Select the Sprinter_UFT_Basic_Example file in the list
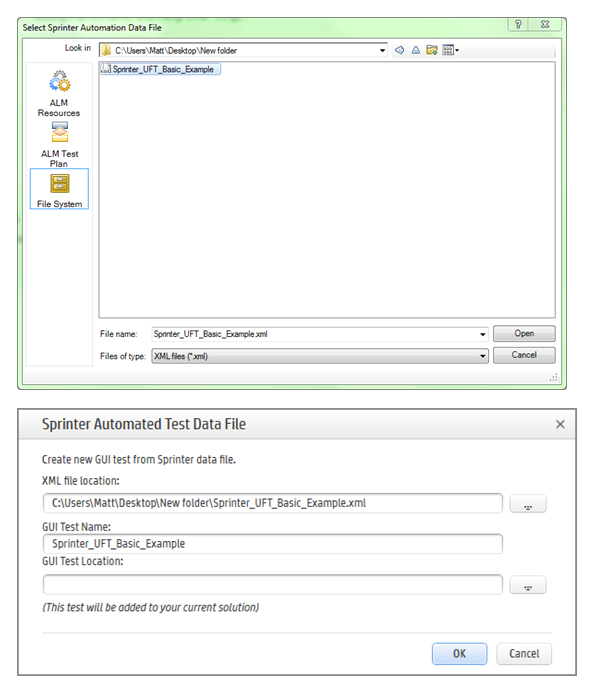Image resolution: width=593 pixels, height=691 pixels. point(160,69)
